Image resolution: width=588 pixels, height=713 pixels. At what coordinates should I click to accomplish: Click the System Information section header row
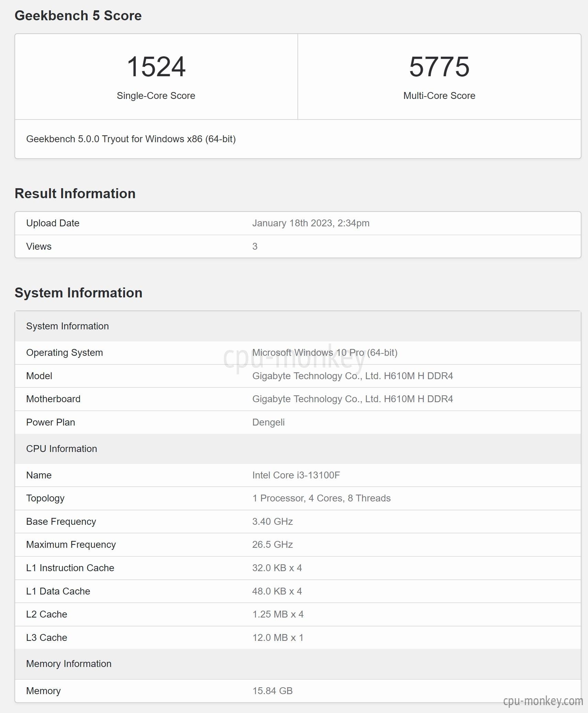pyautogui.click(x=298, y=326)
